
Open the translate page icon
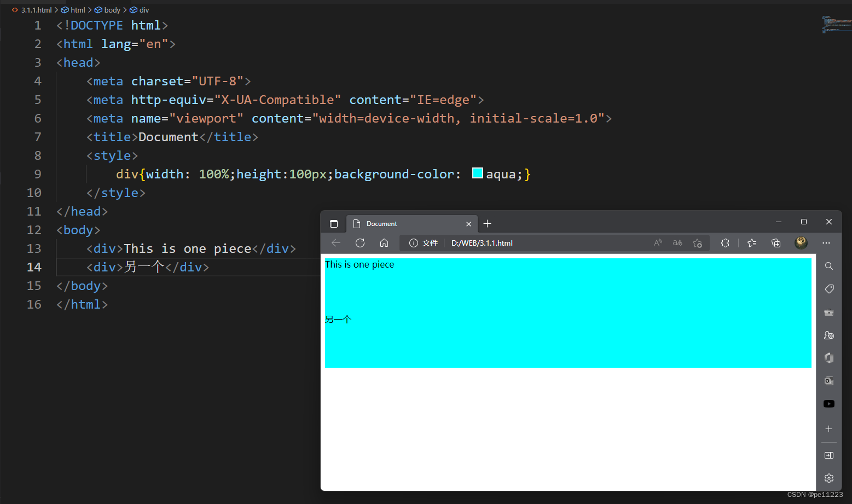click(677, 243)
